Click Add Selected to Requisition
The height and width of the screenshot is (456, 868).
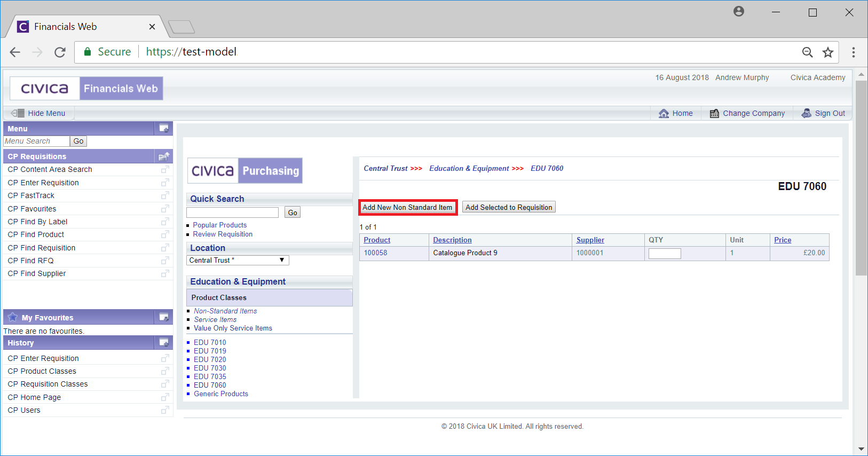[509, 207]
